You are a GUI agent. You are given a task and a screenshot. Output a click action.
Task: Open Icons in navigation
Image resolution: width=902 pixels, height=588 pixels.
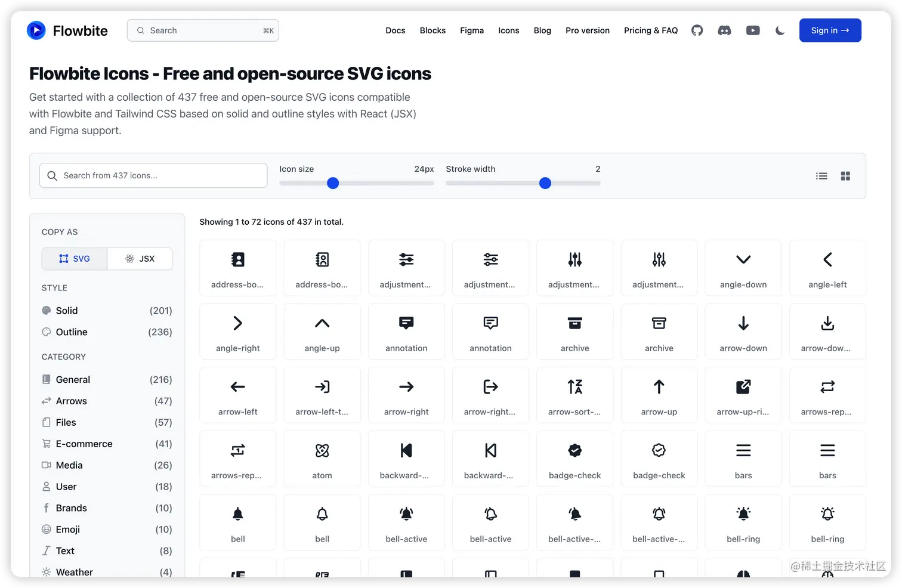(x=509, y=30)
